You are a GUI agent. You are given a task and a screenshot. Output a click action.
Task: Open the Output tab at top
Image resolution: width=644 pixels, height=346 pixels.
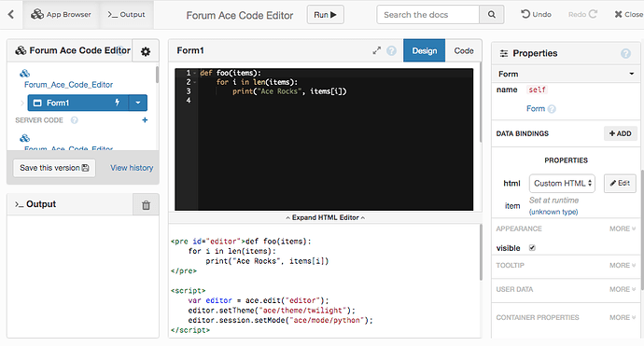127,15
